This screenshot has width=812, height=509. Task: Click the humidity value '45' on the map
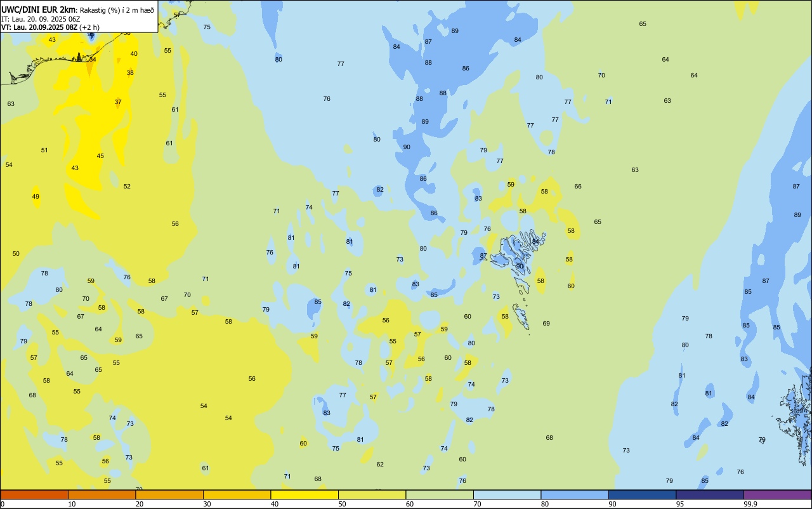[x=100, y=156]
